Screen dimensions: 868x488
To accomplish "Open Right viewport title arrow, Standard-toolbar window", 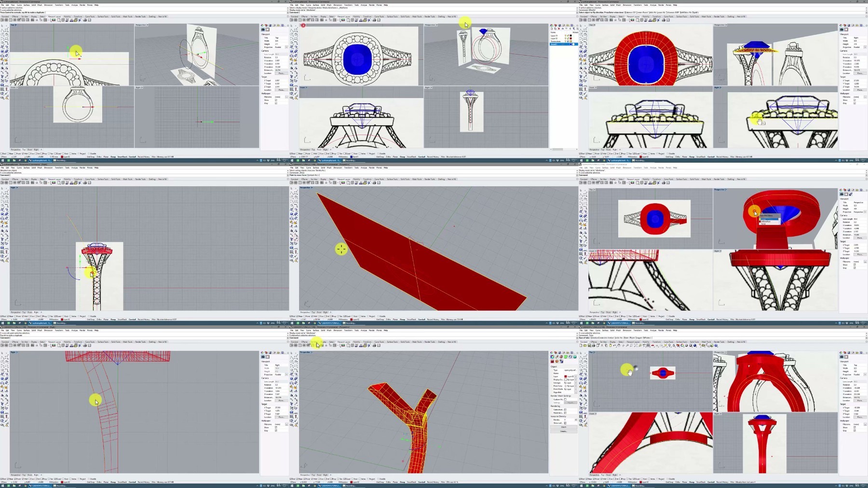I will [721, 414].
